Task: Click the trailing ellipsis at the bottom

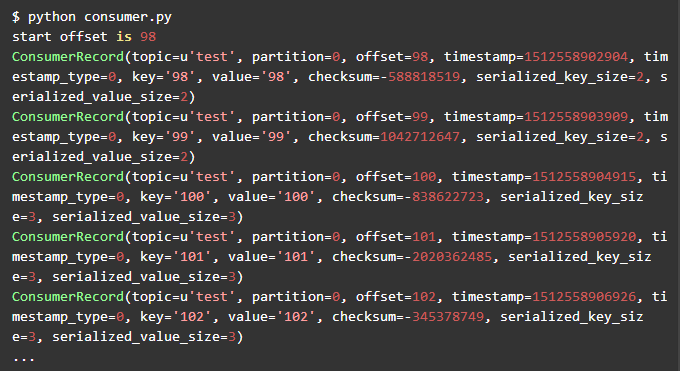Action: coord(24,359)
